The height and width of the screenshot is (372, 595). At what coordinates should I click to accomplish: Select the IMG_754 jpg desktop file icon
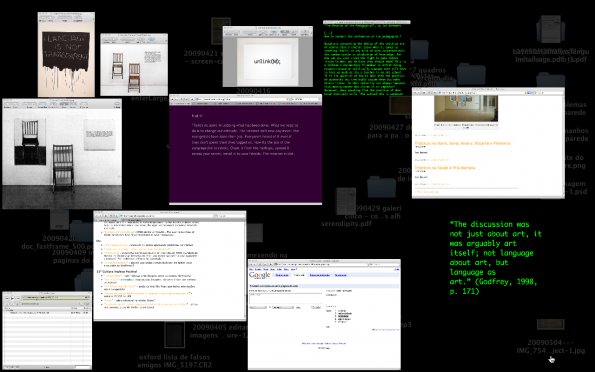click(x=551, y=324)
